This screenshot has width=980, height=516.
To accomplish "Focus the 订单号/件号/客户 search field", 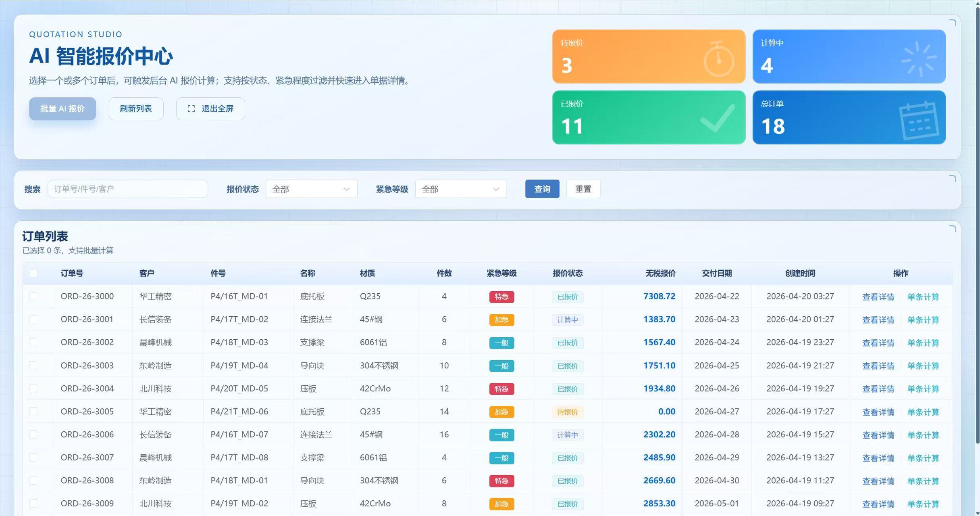I will [127, 189].
